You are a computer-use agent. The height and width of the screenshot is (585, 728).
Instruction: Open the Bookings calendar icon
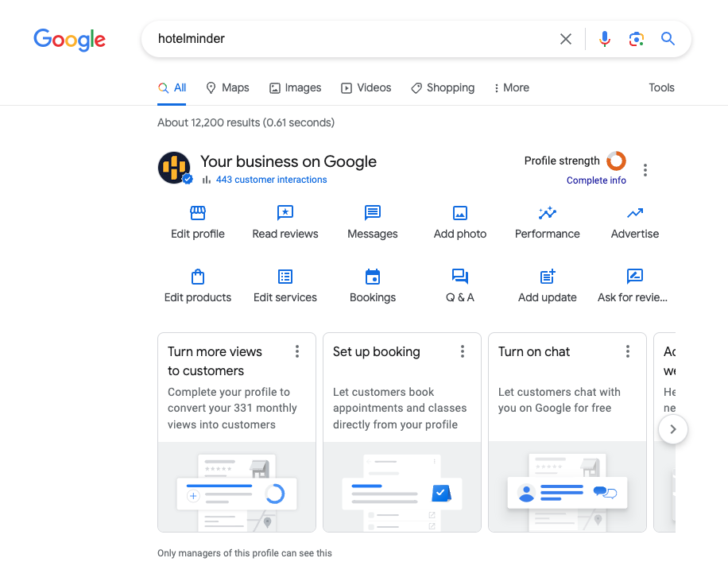point(373,277)
